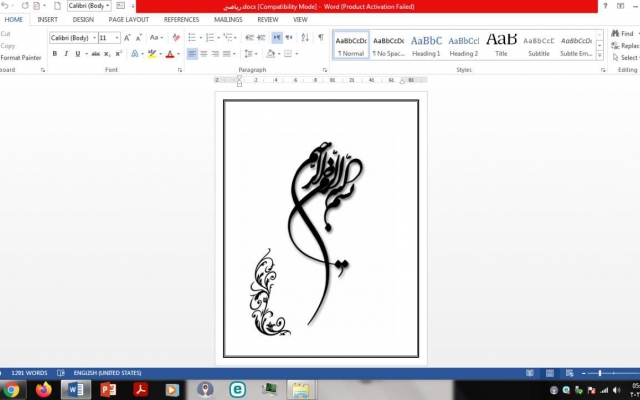640x400 pixels.
Task: Apply the Heading 1 style
Action: (x=426, y=45)
